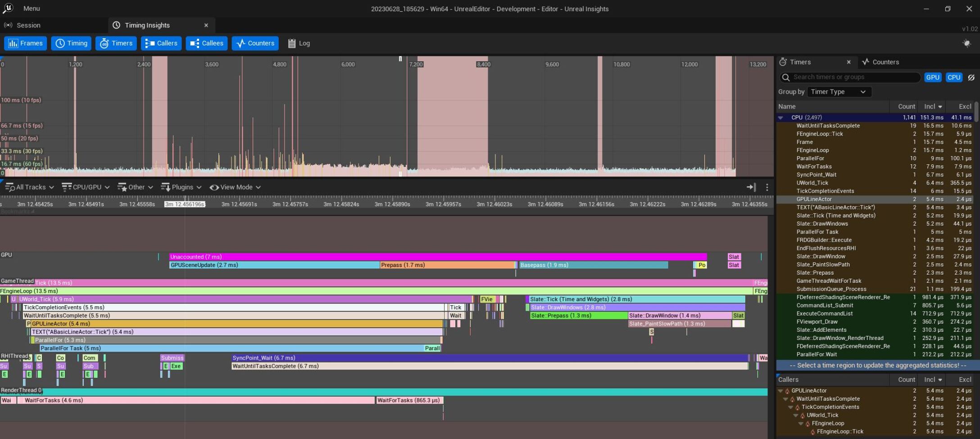Viewport: 980px width, 439px height.
Task: Toggle the Frames panel button
Action: click(x=26, y=43)
